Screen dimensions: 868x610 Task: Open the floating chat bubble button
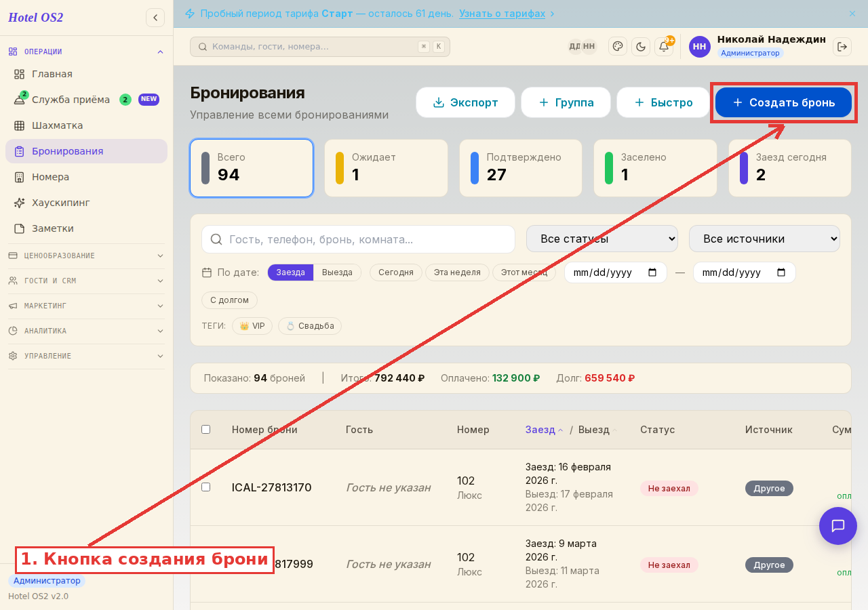[x=838, y=526]
